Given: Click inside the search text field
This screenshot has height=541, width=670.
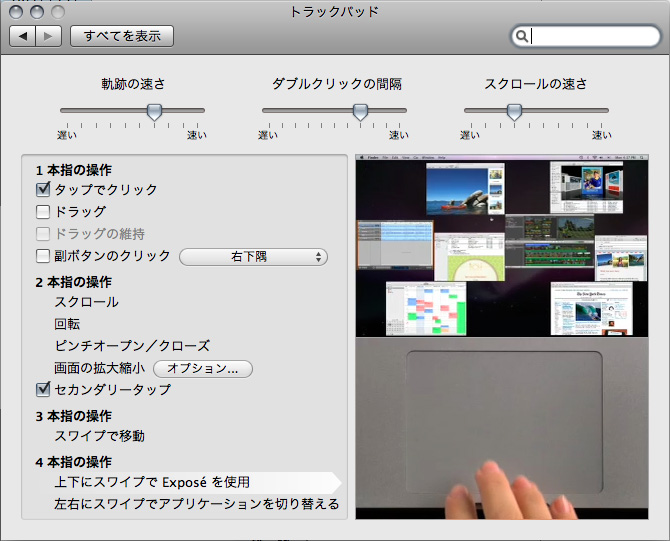Looking at the screenshot, I should click(590, 37).
